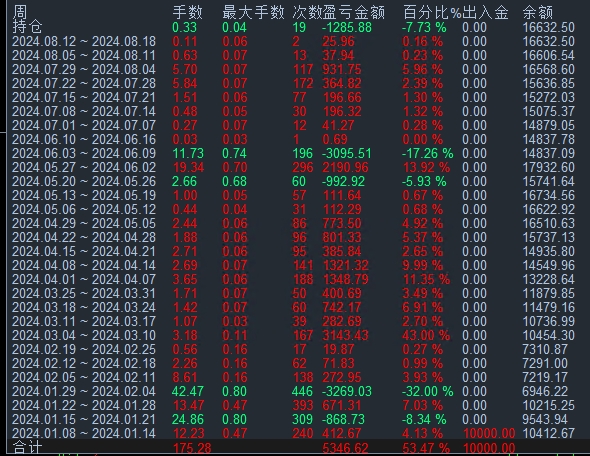Viewport: 590px width, 456px height.
Task: Click the 余额 column header
Action: [x=538, y=12]
